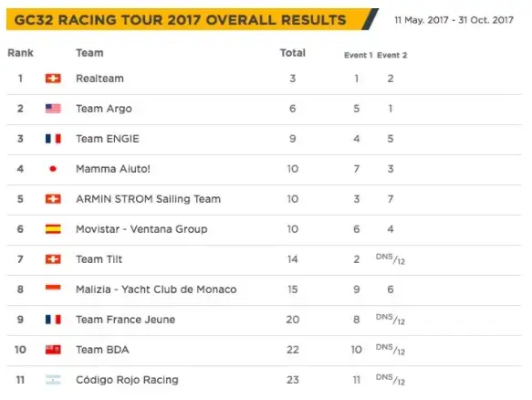Viewport: 532px width, 400px height.
Task: Click the Argentine flag by Código Rojo Racing
Action: (x=53, y=380)
